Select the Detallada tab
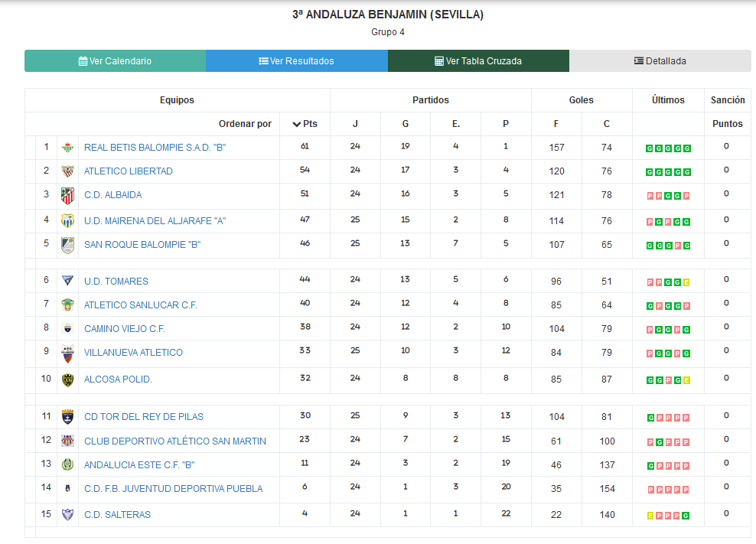 coord(660,60)
